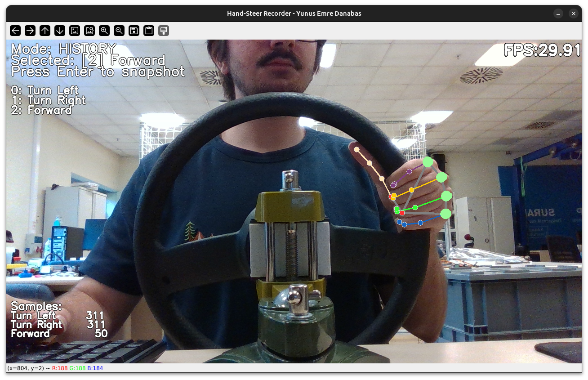Click the image with magnifier toolbar icon
Screen dimensions: 588x380
89,31
